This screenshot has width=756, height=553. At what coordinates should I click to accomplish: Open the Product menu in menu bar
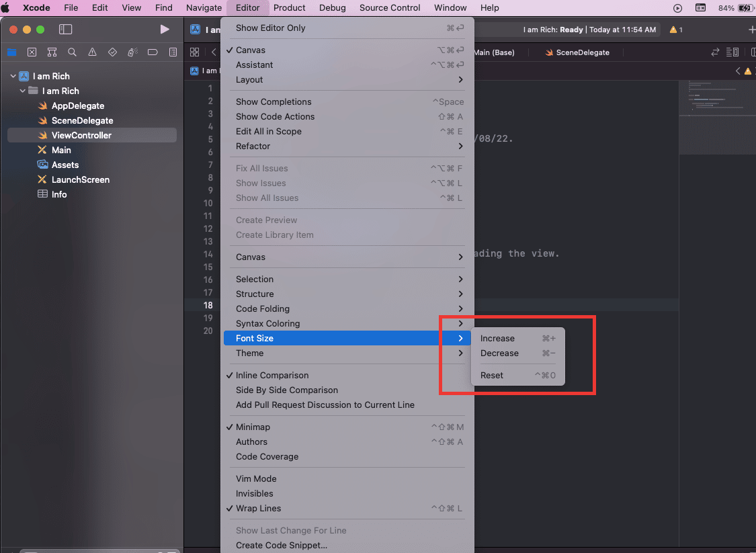(x=290, y=7)
